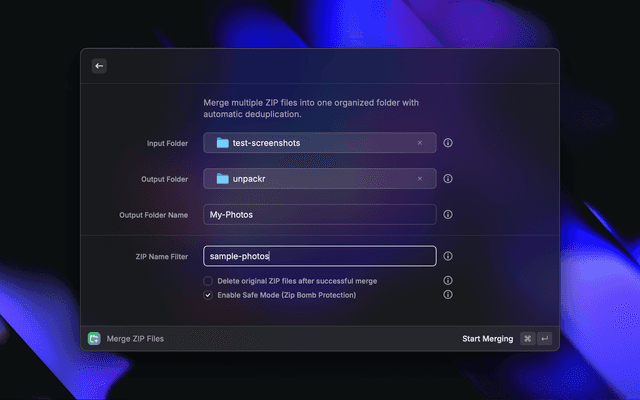Clear the unpackr output folder selection

click(x=419, y=179)
